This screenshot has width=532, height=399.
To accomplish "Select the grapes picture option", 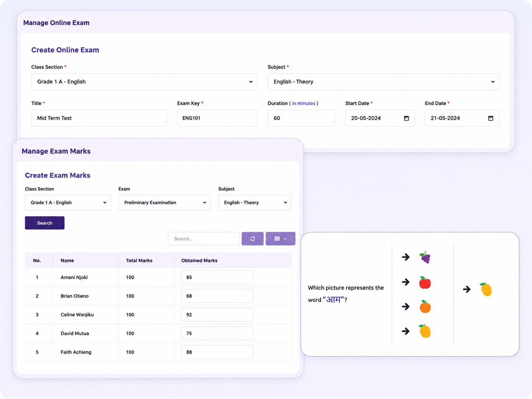I will (425, 257).
